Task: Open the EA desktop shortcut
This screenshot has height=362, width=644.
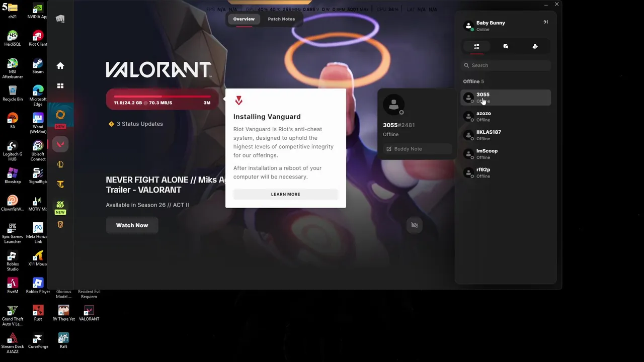Action: click(13, 121)
